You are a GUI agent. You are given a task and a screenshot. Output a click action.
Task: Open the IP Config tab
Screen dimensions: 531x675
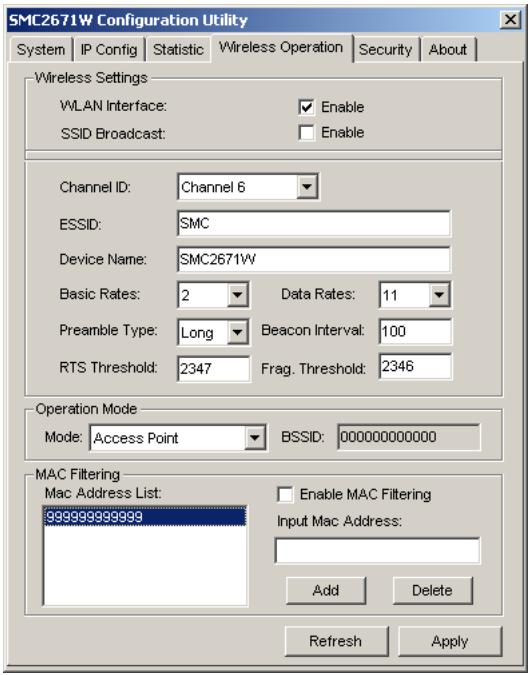click(x=109, y=50)
